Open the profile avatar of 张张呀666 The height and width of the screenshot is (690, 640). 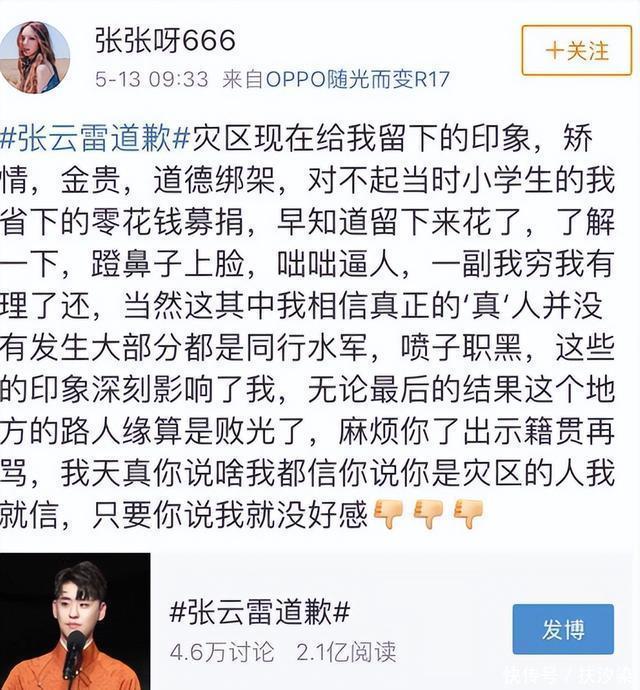tap(35, 57)
